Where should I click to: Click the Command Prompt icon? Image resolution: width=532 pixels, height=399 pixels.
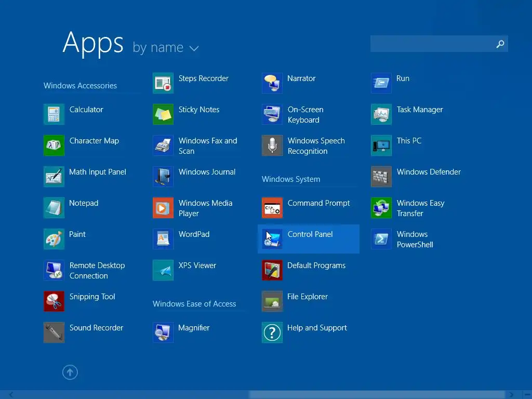tap(272, 208)
